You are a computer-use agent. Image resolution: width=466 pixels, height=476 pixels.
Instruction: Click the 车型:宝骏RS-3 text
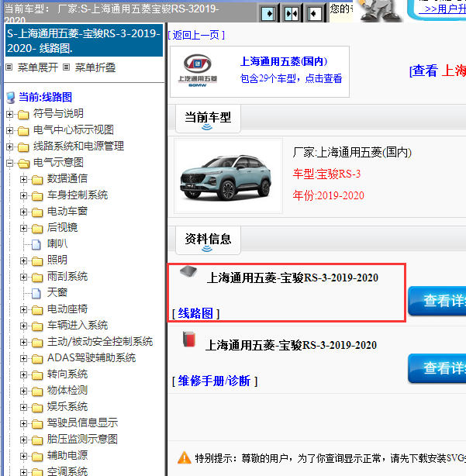point(326,174)
